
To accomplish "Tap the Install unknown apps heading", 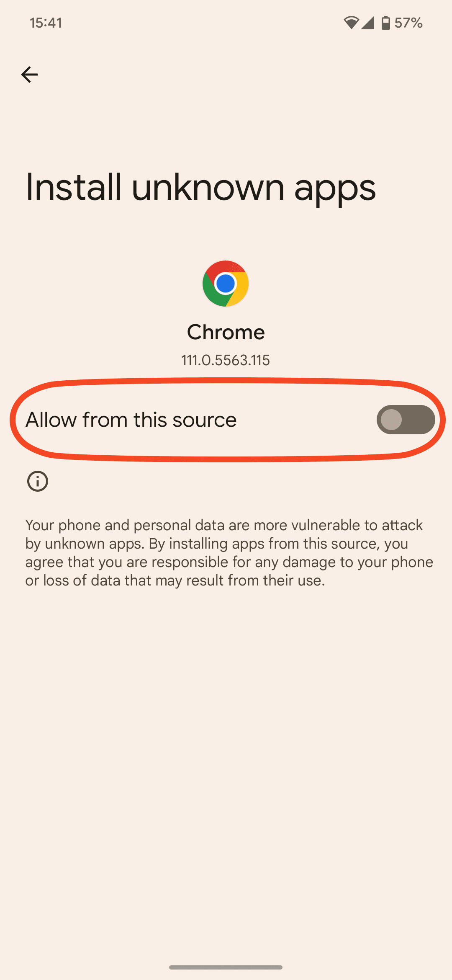I will 201,188.
